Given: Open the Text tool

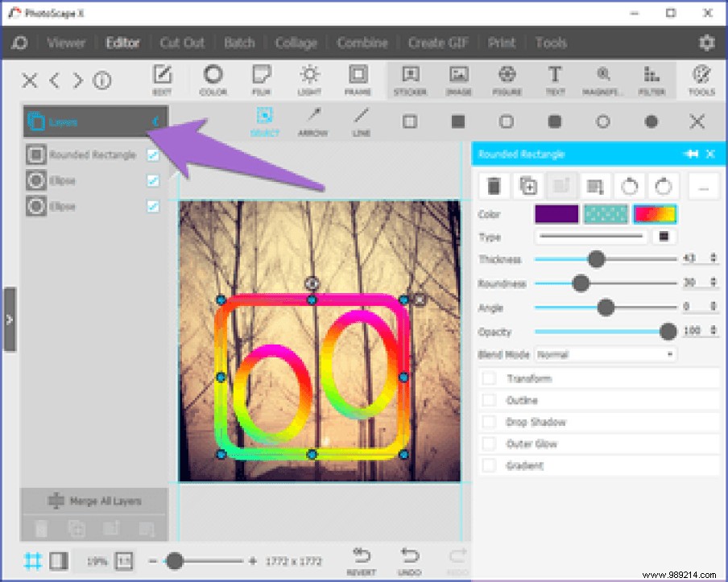Looking at the screenshot, I should 554,80.
